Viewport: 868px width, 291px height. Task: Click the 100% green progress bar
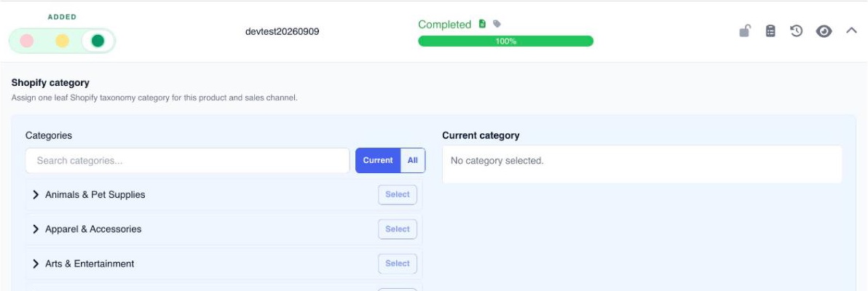click(505, 41)
